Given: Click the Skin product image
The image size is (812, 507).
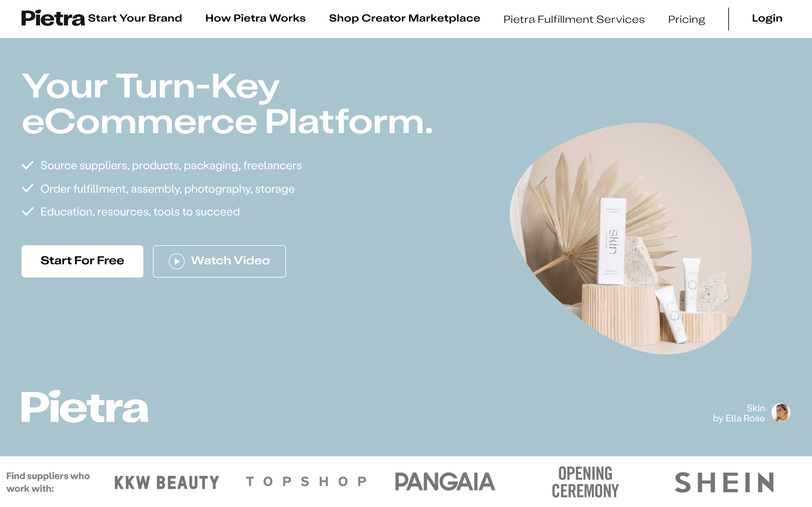Looking at the screenshot, I should (631, 238).
